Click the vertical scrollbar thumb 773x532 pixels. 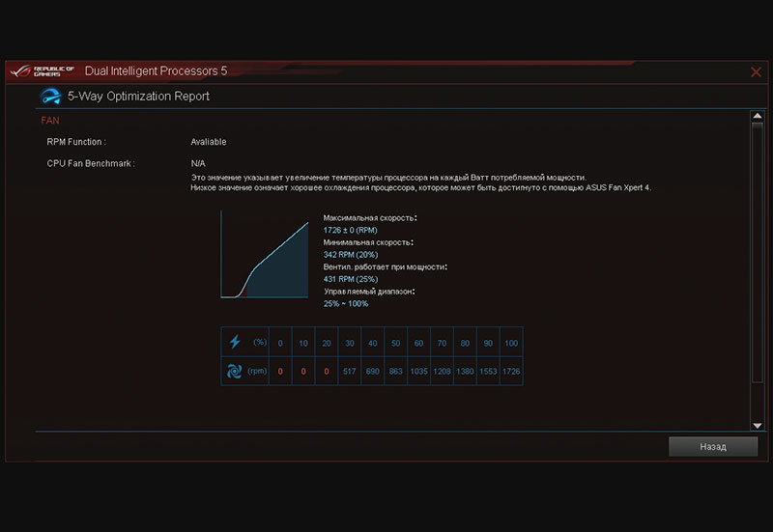point(758,252)
